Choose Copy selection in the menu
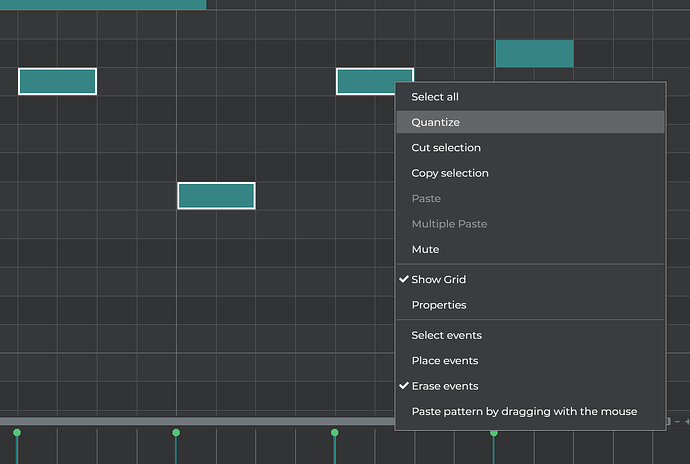Viewport: 690px width, 464px height. point(530,173)
